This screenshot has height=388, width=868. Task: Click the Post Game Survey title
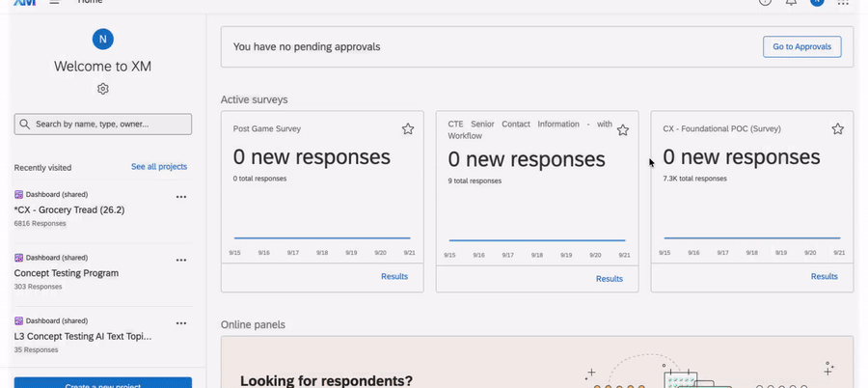pos(267,128)
